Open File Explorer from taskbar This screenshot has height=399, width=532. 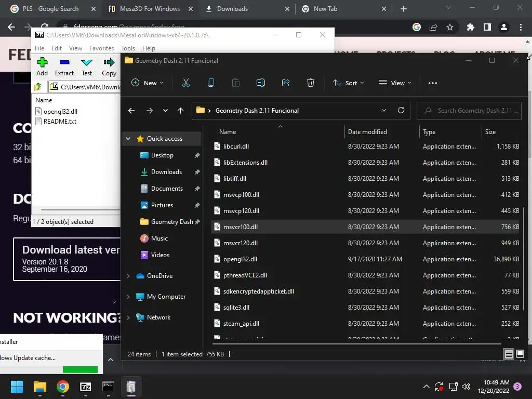[39, 387]
